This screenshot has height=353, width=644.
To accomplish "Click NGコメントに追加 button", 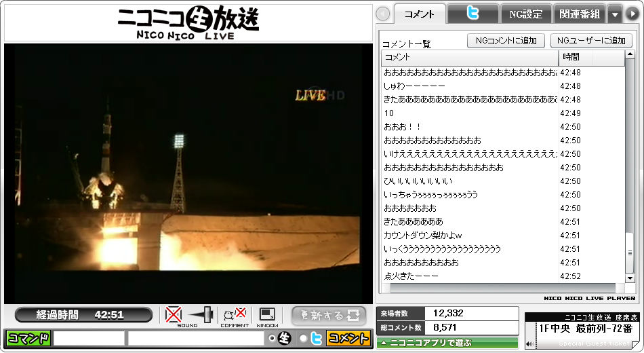I will click(506, 41).
